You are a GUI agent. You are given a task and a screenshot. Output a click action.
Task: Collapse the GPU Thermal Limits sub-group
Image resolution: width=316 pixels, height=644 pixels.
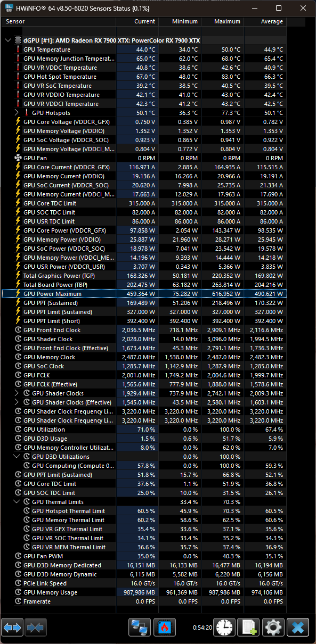point(17,502)
